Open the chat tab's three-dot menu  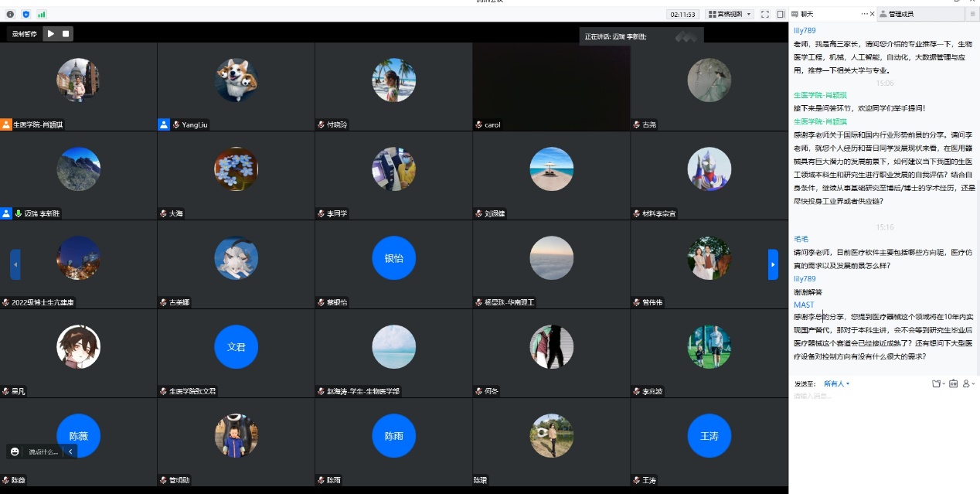[864, 14]
